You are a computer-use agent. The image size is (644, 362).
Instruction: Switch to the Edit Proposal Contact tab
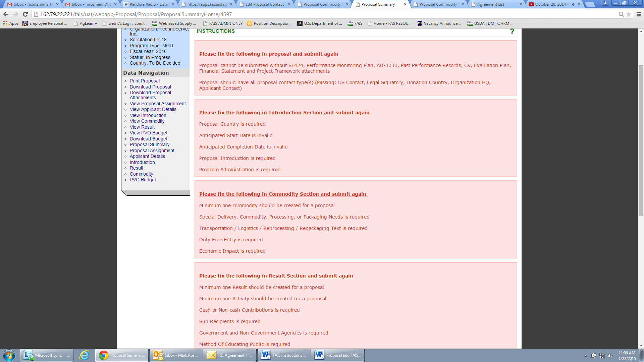[x=264, y=4]
